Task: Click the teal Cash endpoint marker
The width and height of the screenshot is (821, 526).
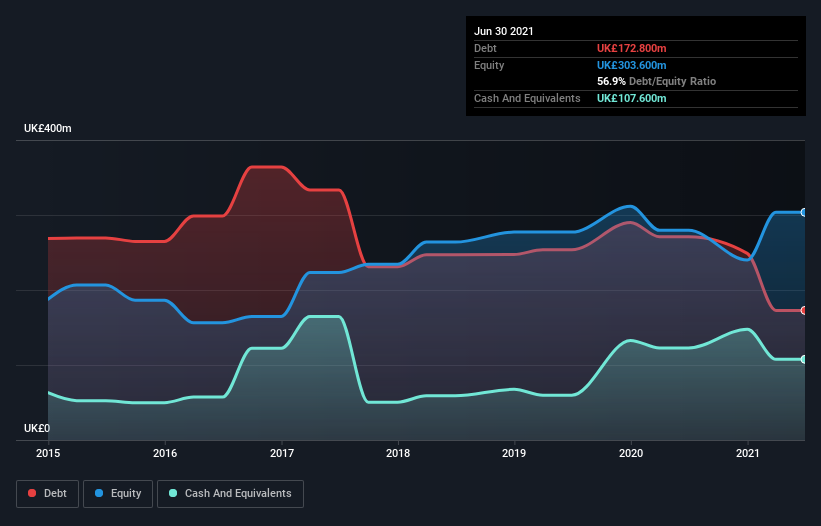Action: pos(804,359)
